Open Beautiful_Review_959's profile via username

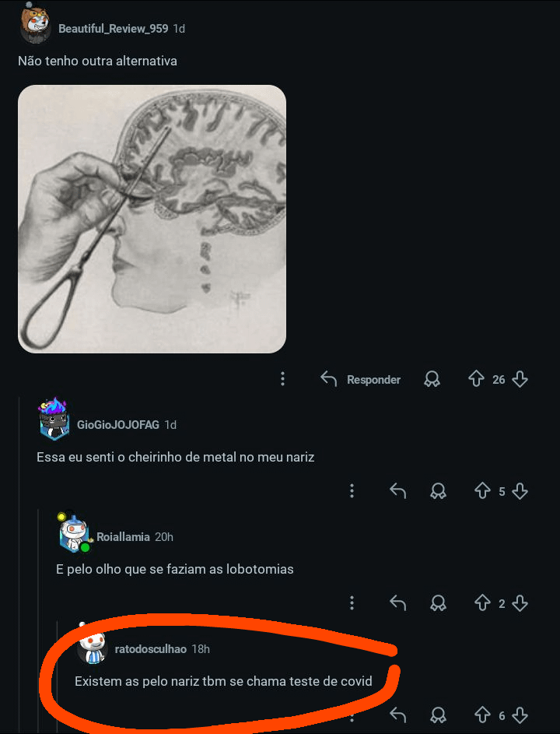[114, 29]
